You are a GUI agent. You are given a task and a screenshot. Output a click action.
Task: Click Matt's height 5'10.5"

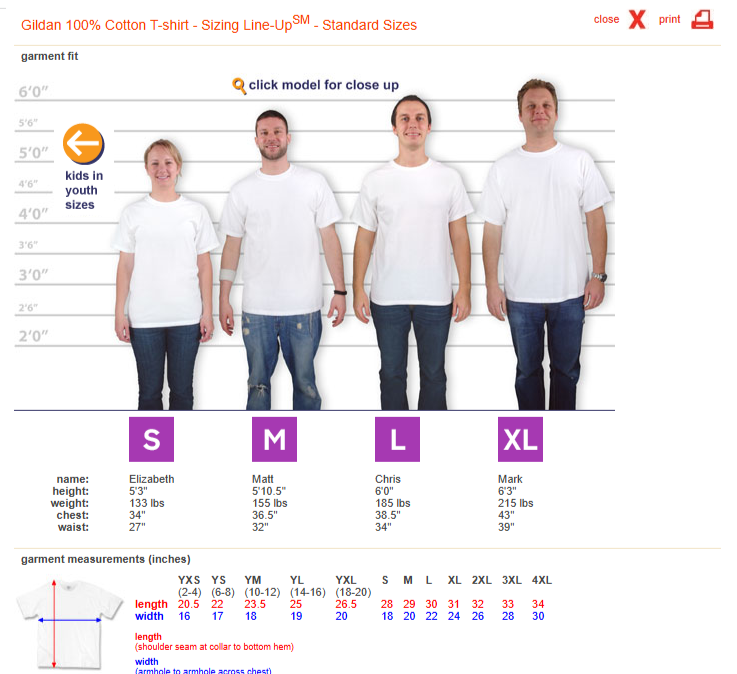[269, 491]
